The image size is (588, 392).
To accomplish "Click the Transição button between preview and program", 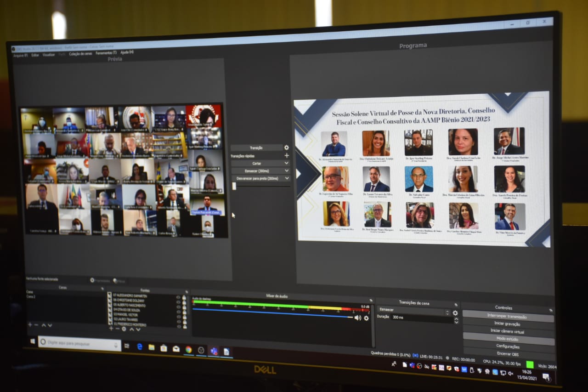I will 256,148.
